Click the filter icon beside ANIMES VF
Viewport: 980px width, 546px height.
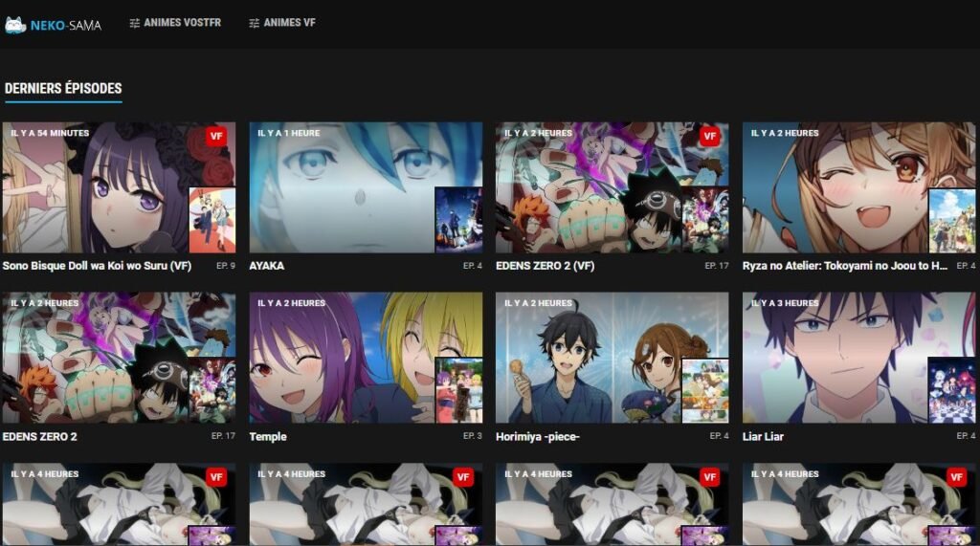(x=254, y=23)
